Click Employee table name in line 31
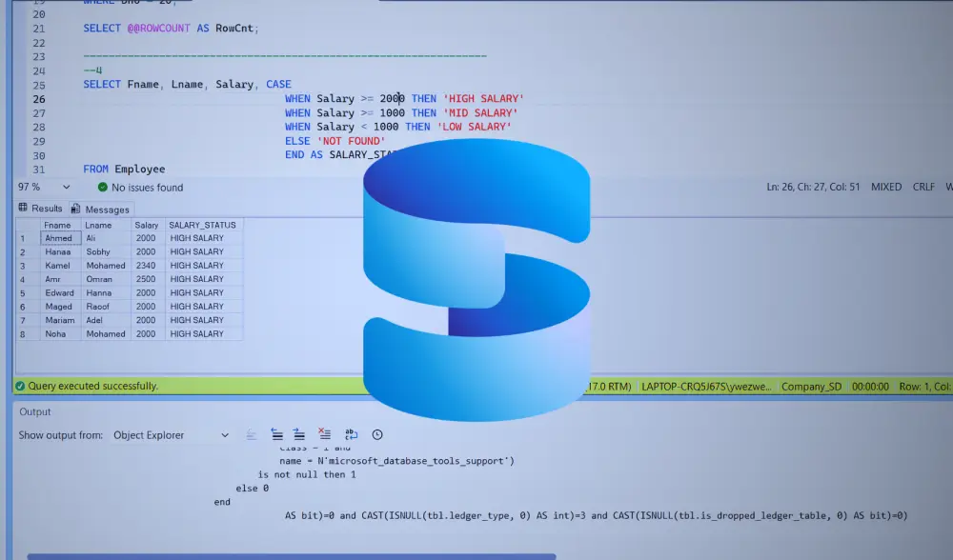Image resolution: width=953 pixels, height=560 pixels. (140, 169)
